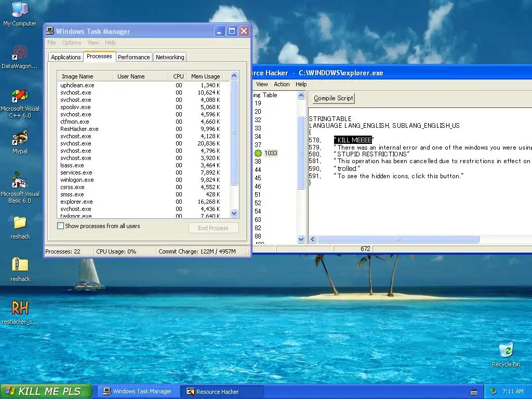Select the RH reshacker_s desktop icon
This screenshot has height=399, width=532.
pos(20,312)
